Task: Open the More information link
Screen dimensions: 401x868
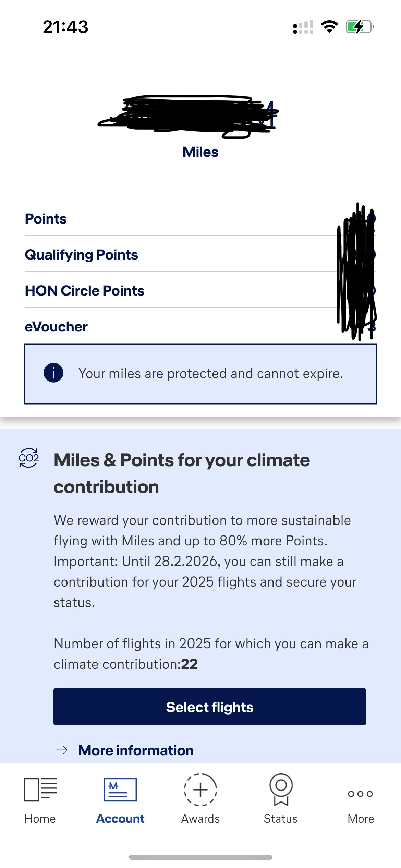Action: [136, 750]
